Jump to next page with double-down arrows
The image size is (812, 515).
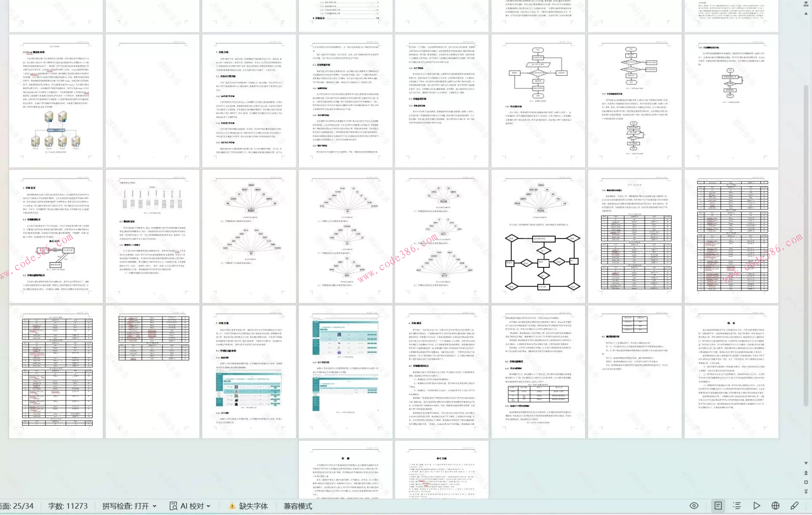pyautogui.click(x=806, y=491)
